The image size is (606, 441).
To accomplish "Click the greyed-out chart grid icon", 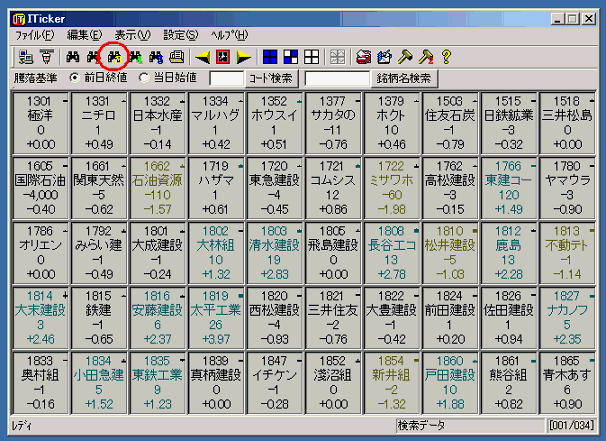I will [337, 57].
